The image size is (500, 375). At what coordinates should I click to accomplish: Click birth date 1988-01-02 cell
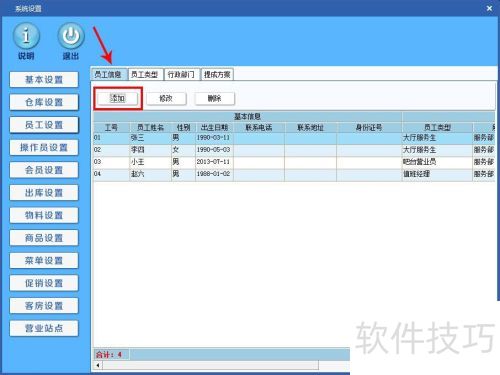(213, 174)
